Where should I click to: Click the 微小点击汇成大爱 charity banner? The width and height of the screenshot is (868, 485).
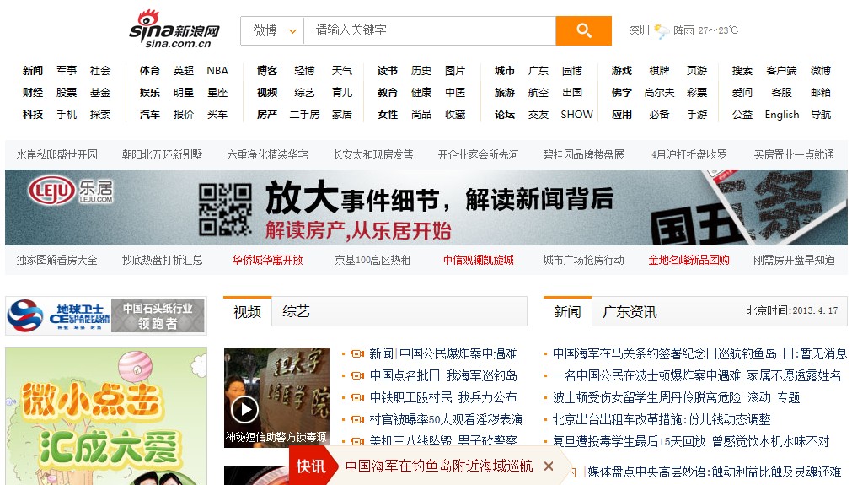click(x=106, y=413)
